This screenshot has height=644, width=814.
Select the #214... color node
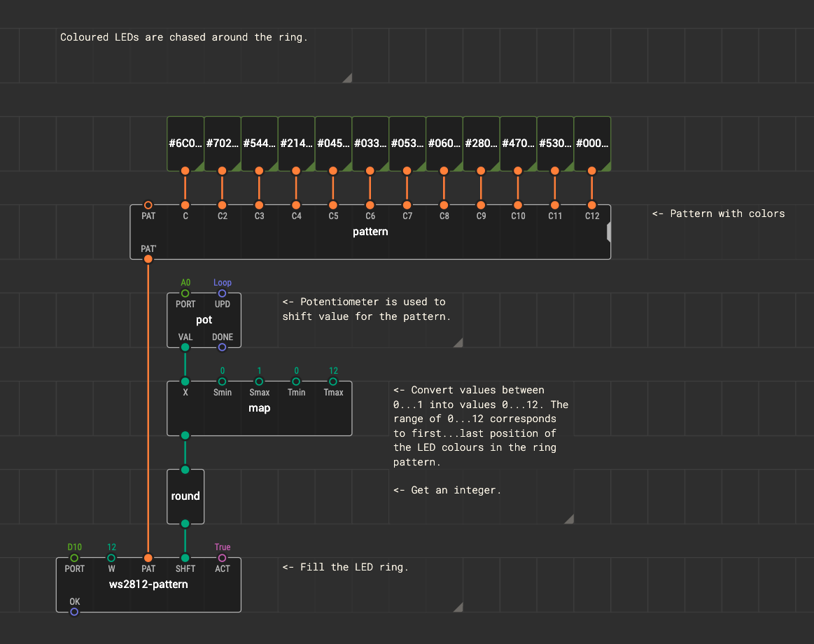click(x=296, y=143)
